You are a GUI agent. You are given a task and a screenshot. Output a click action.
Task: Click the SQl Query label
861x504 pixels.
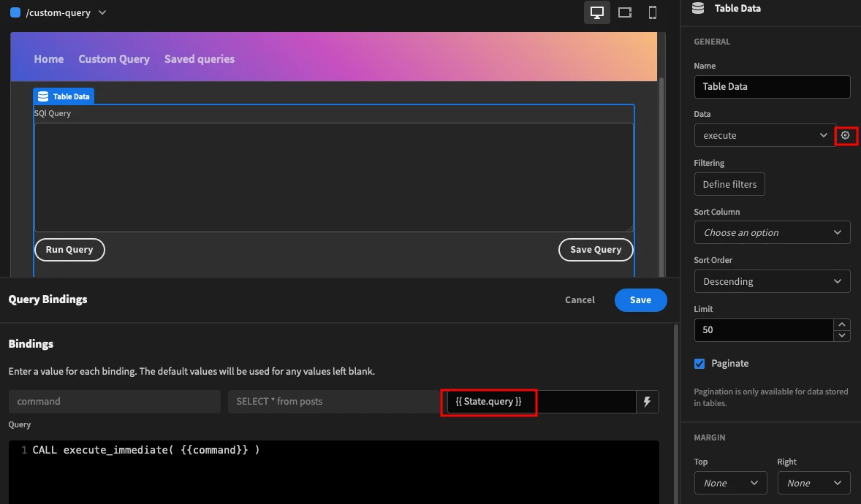[52, 113]
